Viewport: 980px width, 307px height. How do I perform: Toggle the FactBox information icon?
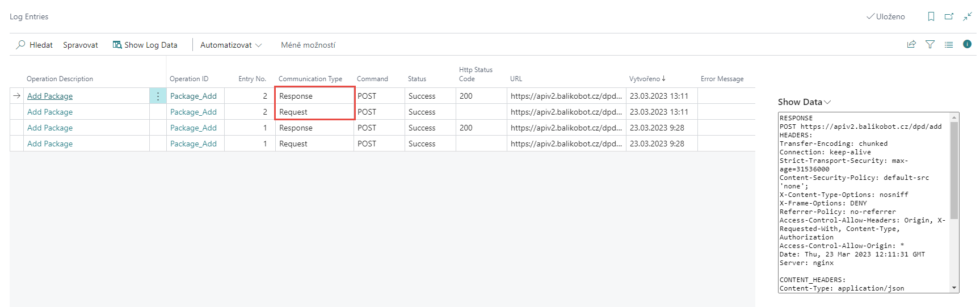point(967,44)
